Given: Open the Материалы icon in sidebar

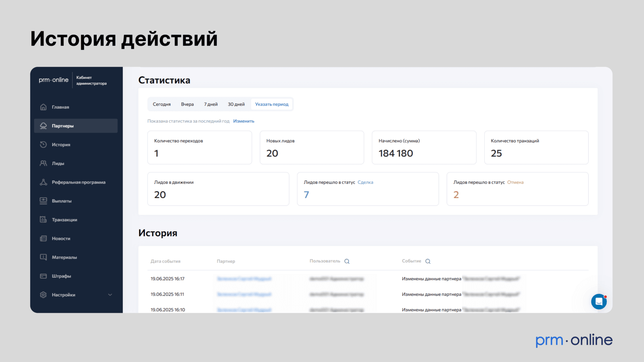Looking at the screenshot, I should pyautogui.click(x=43, y=257).
